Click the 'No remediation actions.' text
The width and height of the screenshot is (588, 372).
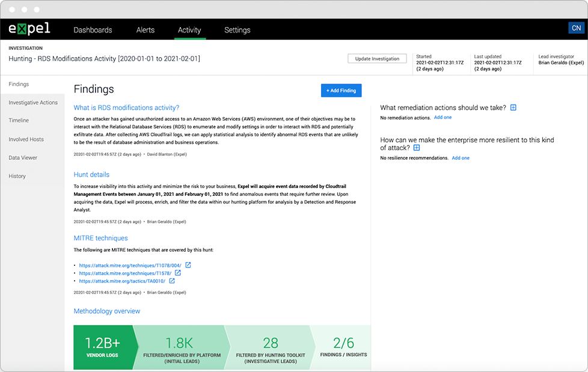(x=405, y=118)
